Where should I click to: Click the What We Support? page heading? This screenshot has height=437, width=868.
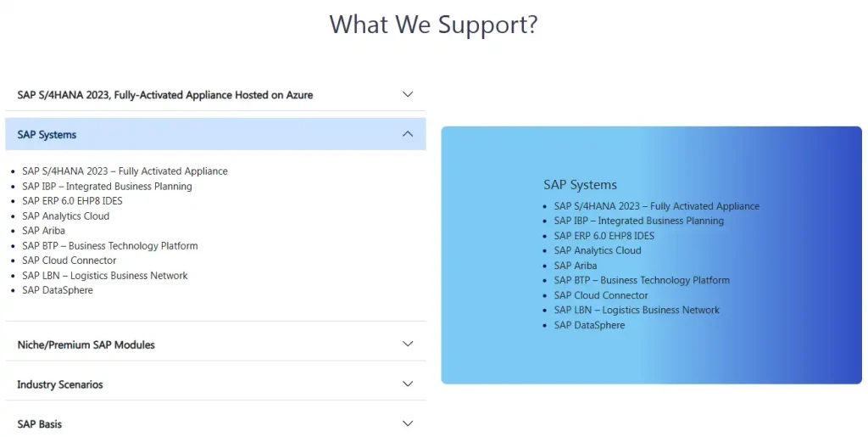[434, 24]
